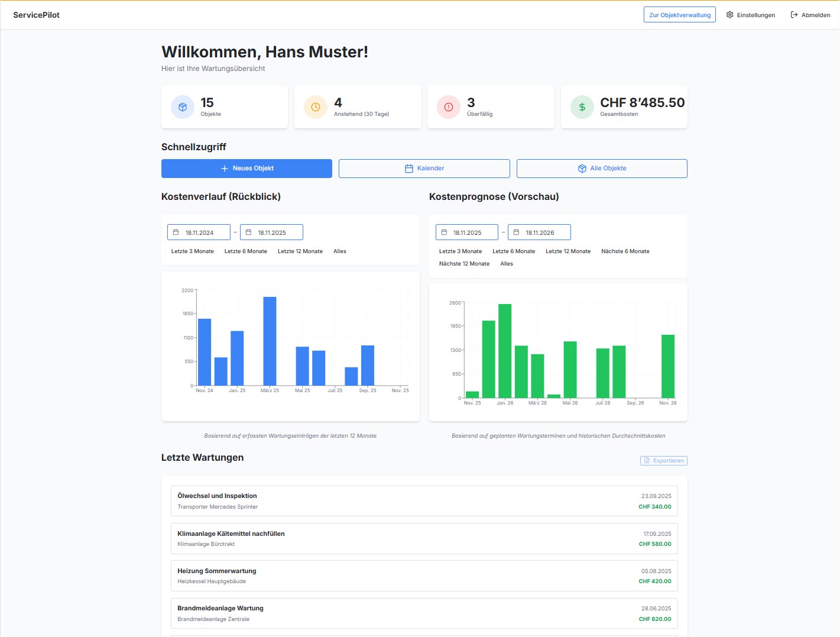Click the Anstehend (30 Tage) card
The width and height of the screenshot is (840, 637).
click(358, 107)
